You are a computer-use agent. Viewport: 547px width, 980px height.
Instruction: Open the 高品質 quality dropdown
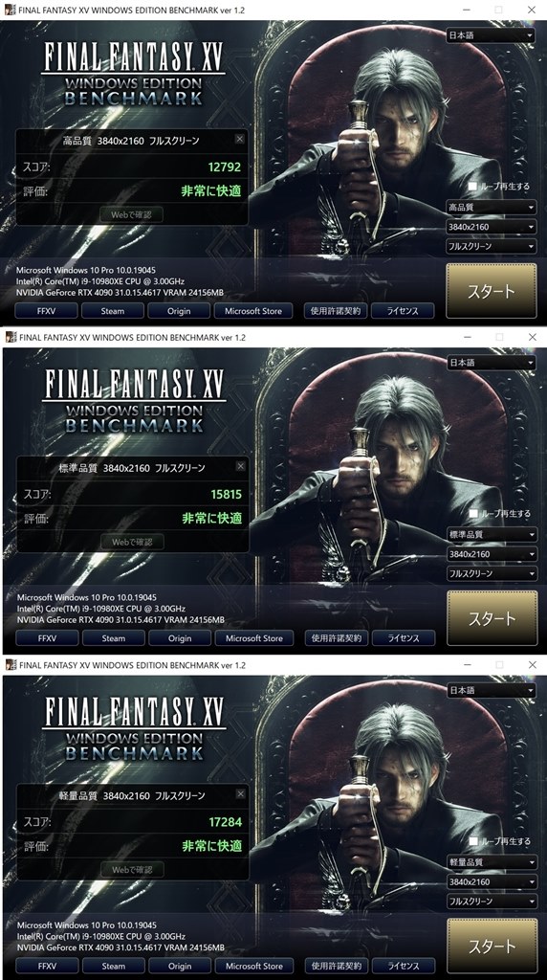point(491,207)
